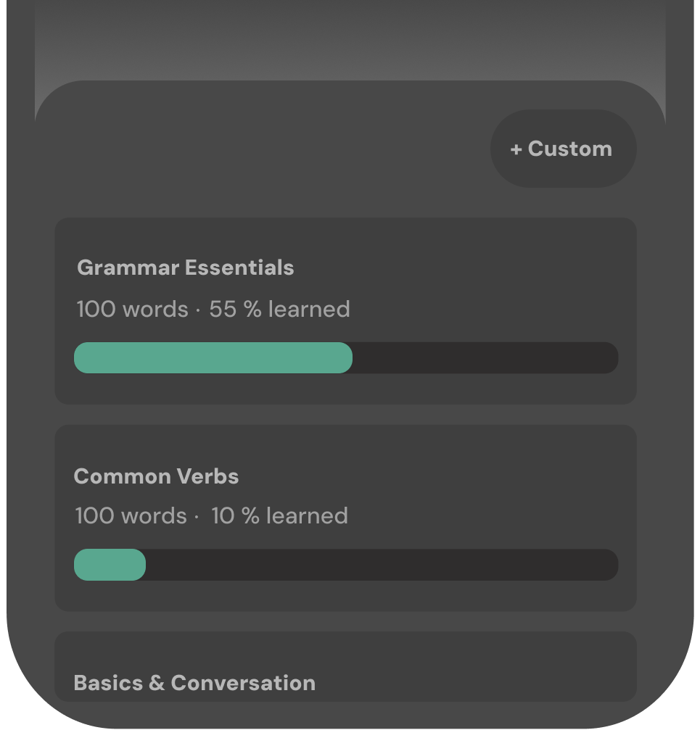Image resolution: width=700 pixels, height=738 pixels.
Task: Click the Grammar Essentials progress bar
Action: tap(346, 357)
